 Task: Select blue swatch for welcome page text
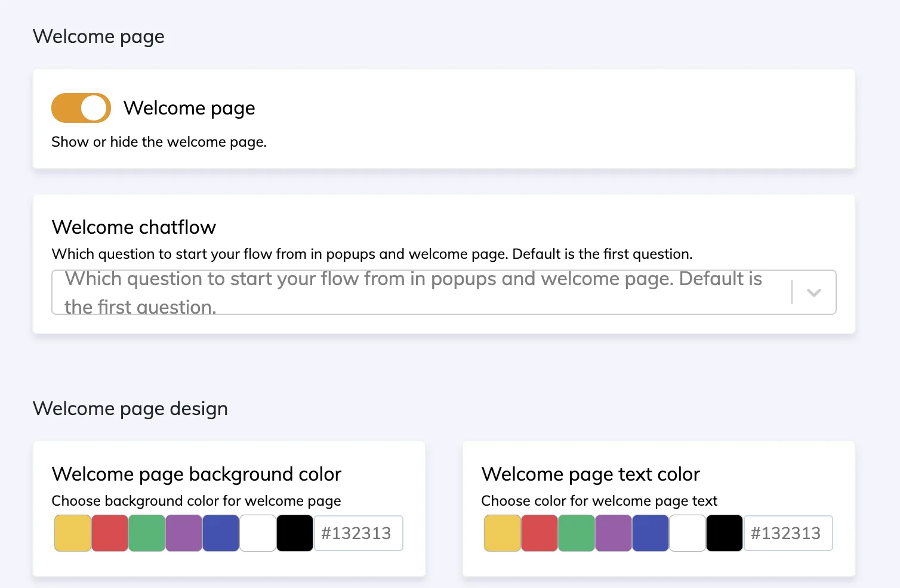click(x=651, y=533)
